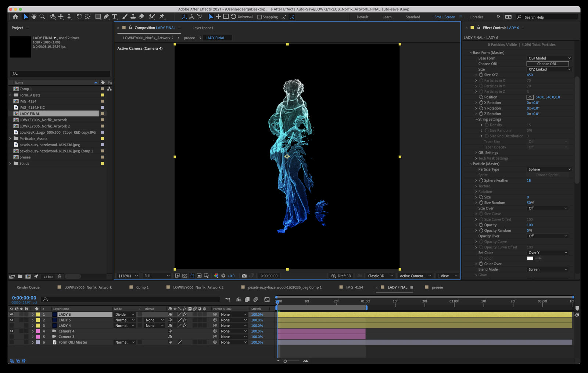Viewport: 588px width, 373px height.
Task: Open the Base Form dropdown
Action: pyautogui.click(x=549, y=58)
